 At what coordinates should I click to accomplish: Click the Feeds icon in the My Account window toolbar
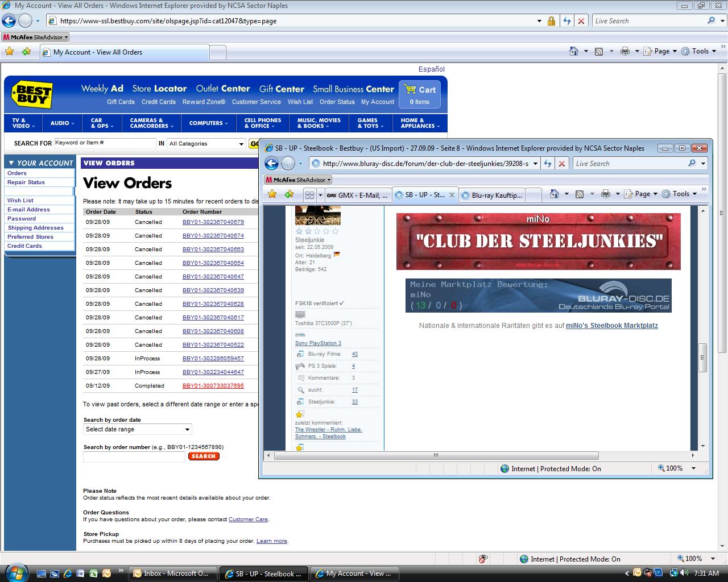point(599,51)
